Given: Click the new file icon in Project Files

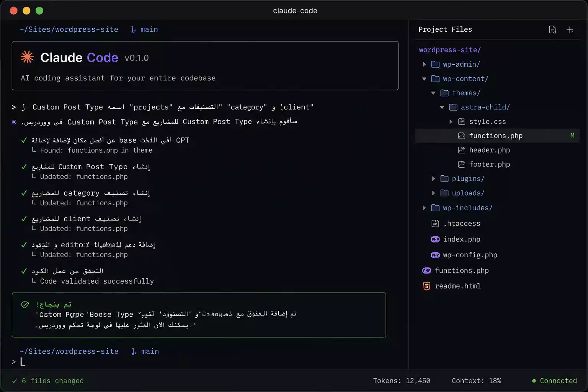Looking at the screenshot, I should click(552, 30).
